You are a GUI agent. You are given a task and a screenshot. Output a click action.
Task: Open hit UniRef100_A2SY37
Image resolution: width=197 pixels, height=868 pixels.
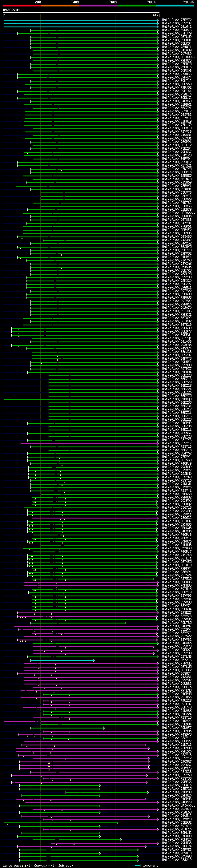(x=177, y=23)
